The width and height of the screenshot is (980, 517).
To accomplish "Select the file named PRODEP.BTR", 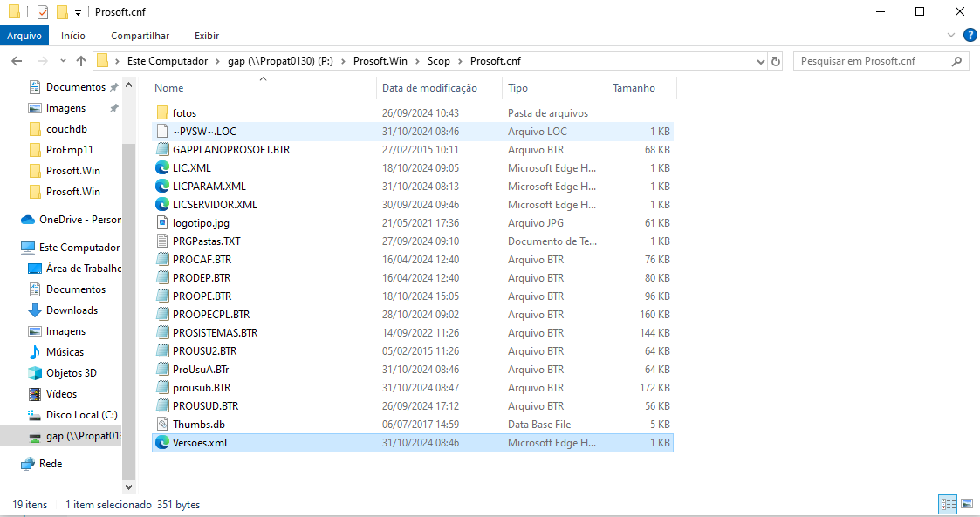I will (x=202, y=278).
